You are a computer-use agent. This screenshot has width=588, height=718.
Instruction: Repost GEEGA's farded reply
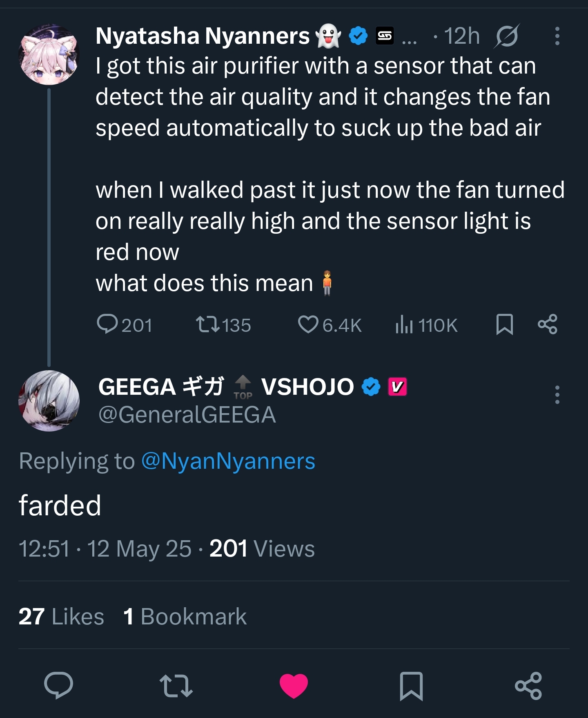point(176,685)
